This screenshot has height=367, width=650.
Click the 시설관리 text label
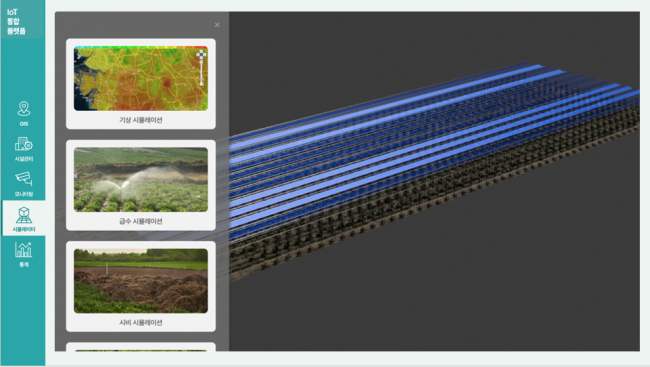(24, 159)
